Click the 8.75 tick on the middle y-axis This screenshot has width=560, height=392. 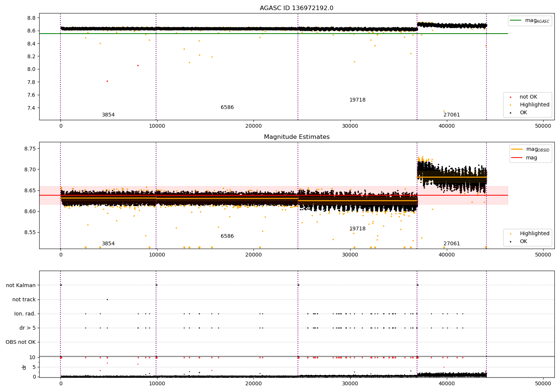coord(30,149)
